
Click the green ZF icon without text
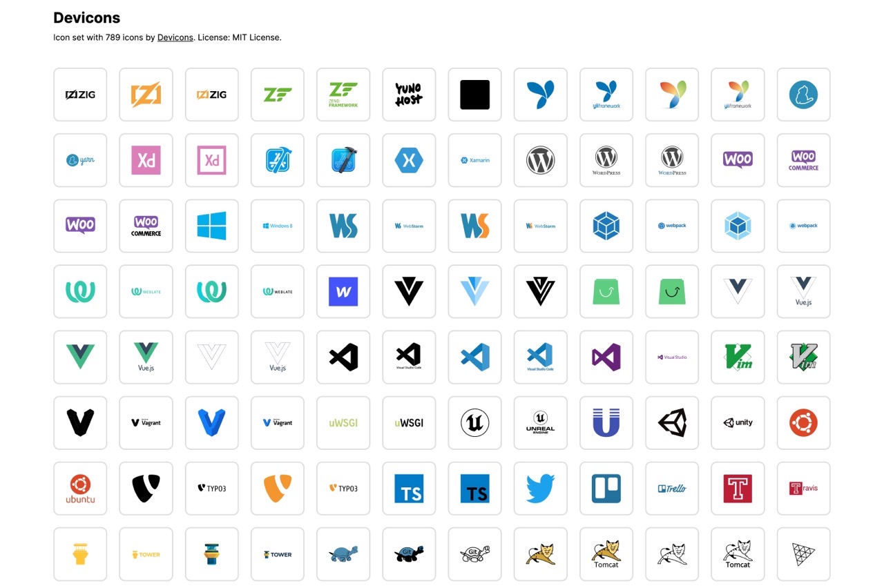coord(278,95)
